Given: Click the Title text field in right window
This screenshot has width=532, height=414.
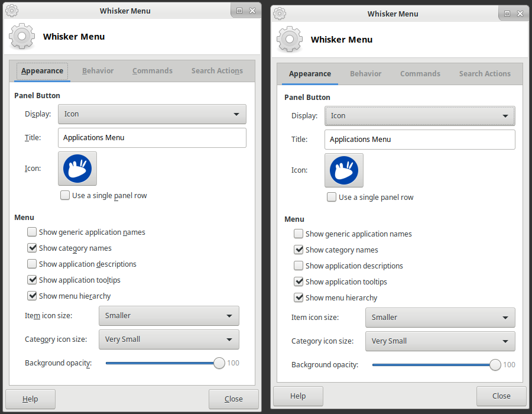Looking at the screenshot, I should click(x=420, y=140).
